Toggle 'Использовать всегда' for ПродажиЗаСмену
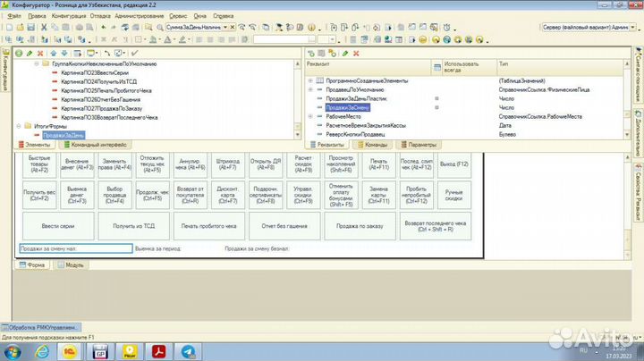Screen dimensions: 644x361 436,107
